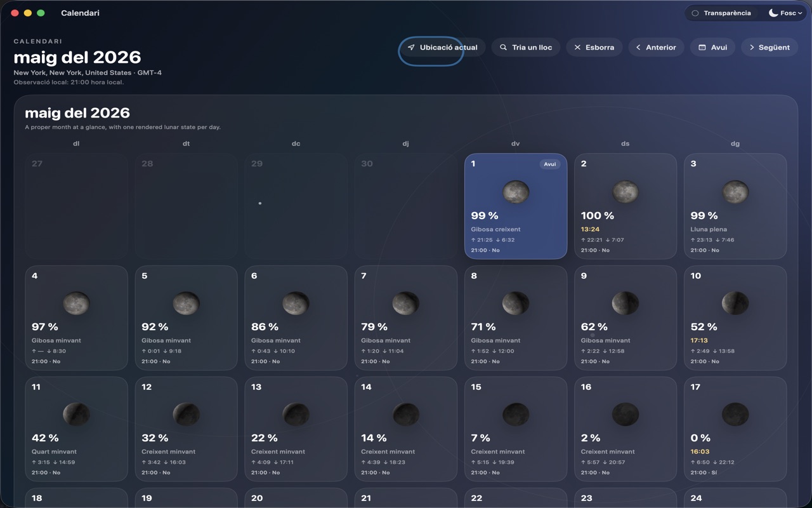Screen dimensions: 812x508
Task: Click Quart minvant text on day 11
Action: click(x=54, y=451)
